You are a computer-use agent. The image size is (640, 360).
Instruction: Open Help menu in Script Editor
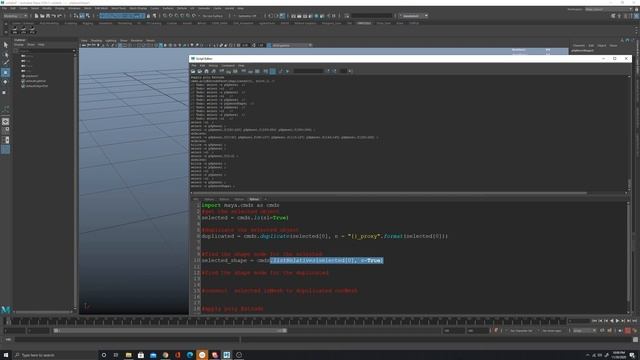point(241,65)
